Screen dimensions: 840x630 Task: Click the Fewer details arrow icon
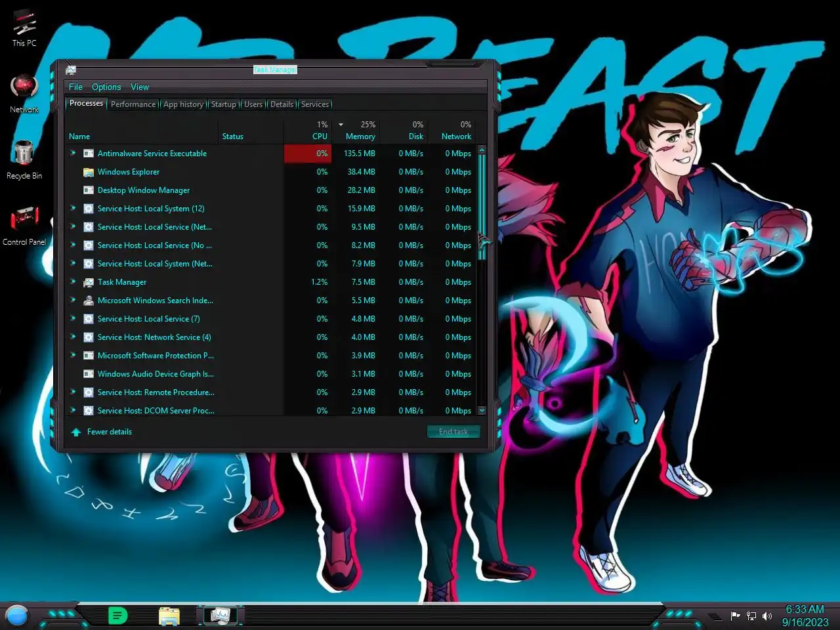(x=76, y=432)
